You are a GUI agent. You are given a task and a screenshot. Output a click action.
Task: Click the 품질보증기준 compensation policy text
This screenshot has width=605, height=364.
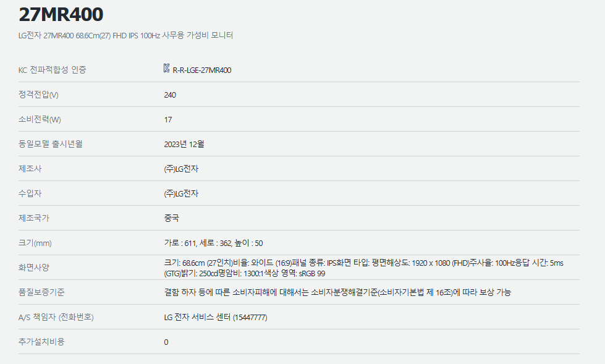point(337,292)
